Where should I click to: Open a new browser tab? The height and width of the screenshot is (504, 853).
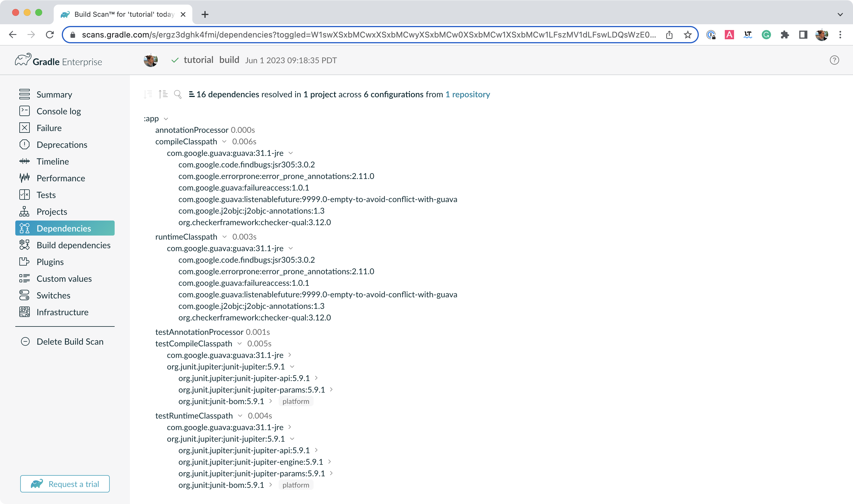(205, 14)
